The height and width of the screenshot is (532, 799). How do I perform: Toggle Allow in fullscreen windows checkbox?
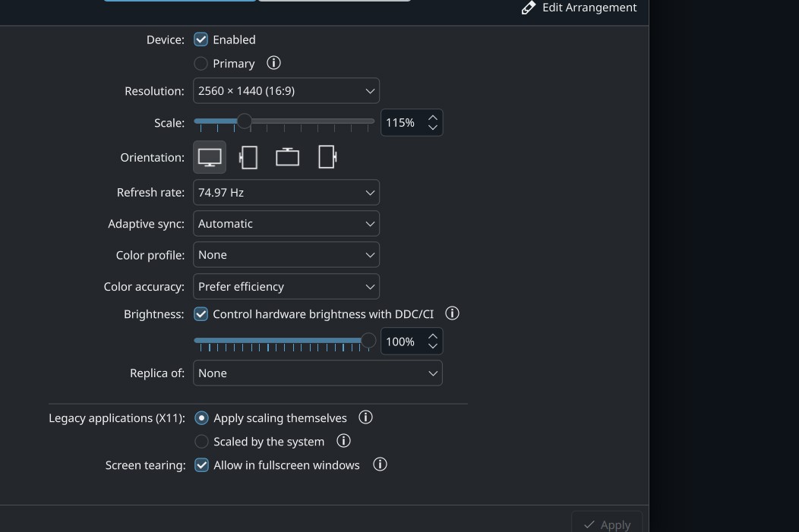point(202,464)
